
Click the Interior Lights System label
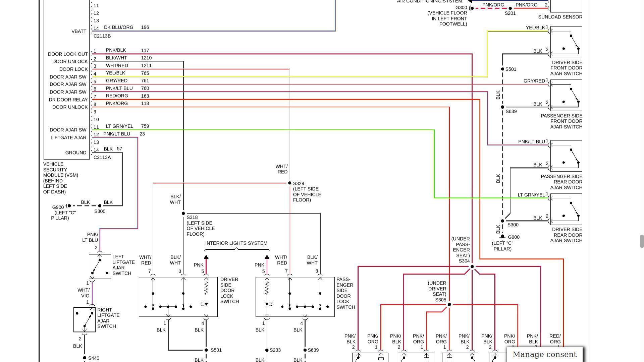point(236,243)
